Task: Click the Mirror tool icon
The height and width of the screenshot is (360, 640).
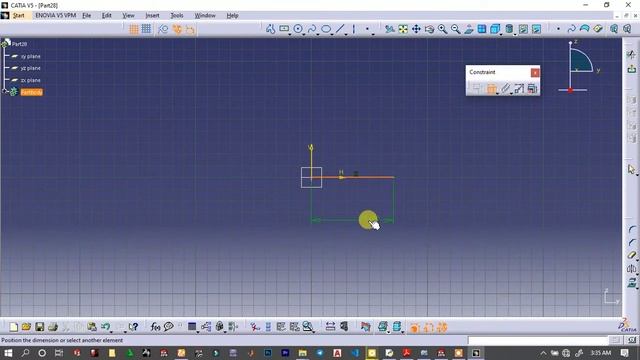Action: coord(631,269)
